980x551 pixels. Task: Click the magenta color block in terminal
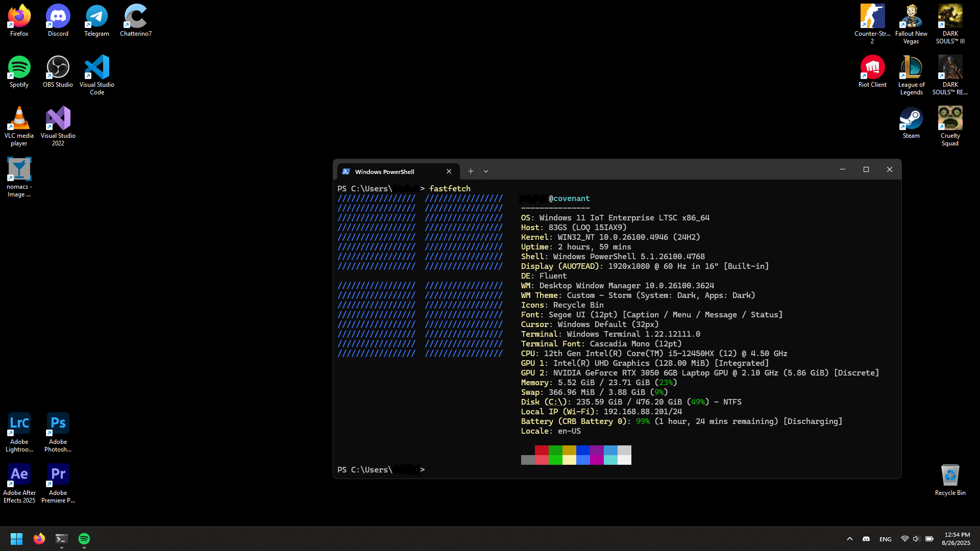pyautogui.click(x=597, y=460)
